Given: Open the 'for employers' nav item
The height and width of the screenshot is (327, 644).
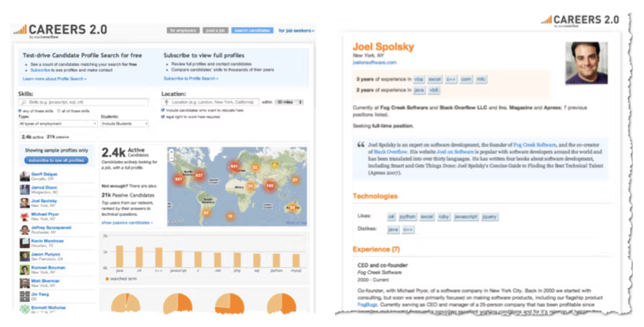Looking at the screenshot, I should tap(183, 30).
